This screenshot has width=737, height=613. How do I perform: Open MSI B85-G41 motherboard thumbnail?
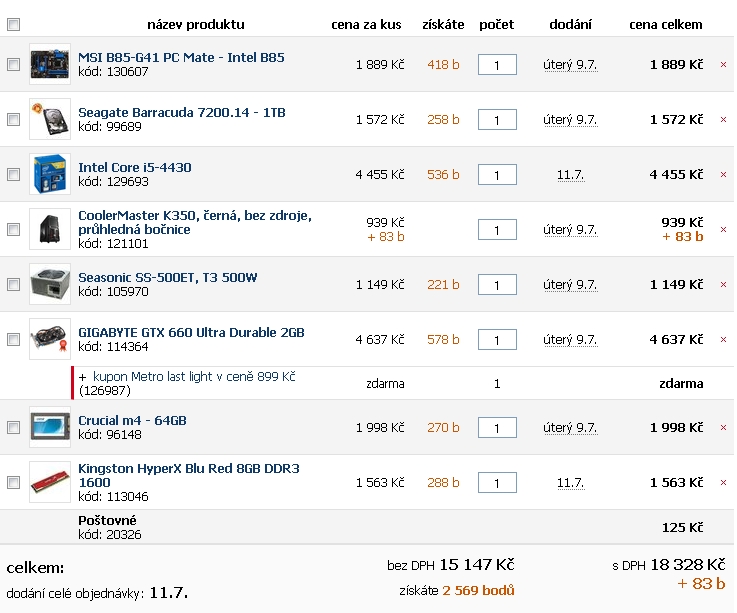click(50, 64)
